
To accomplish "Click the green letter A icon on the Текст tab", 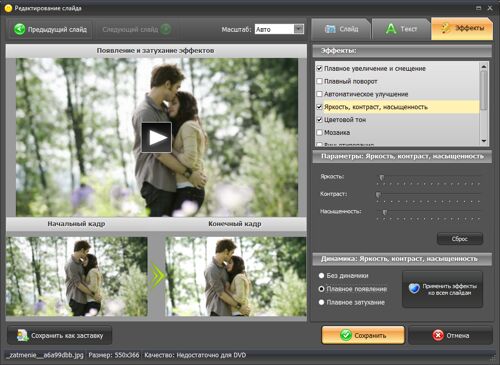I will (x=391, y=29).
